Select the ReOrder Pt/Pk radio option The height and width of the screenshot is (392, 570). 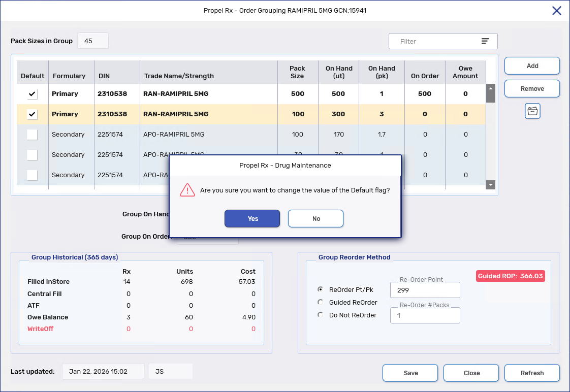pyautogui.click(x=320, y=289)
